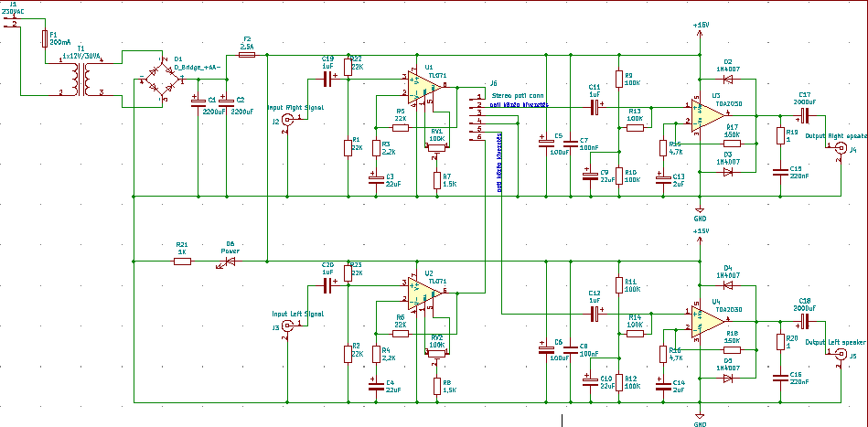The width and height of the screenshot is (868, 427).
Task: Select the RV2 100K potentiometer symbol
Action: coord(437,353)
